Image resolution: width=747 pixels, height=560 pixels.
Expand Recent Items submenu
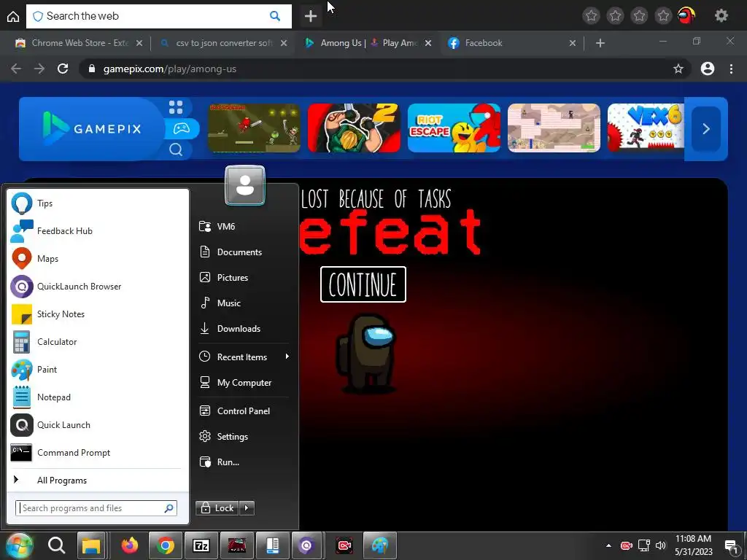(244, 357)
